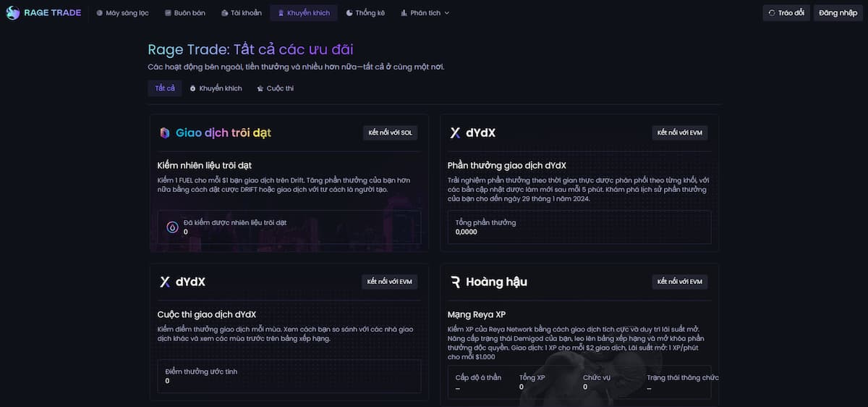Go to the Buôn bán page
The width and height of the screenshot is (868, 407).
coord(184,13)
